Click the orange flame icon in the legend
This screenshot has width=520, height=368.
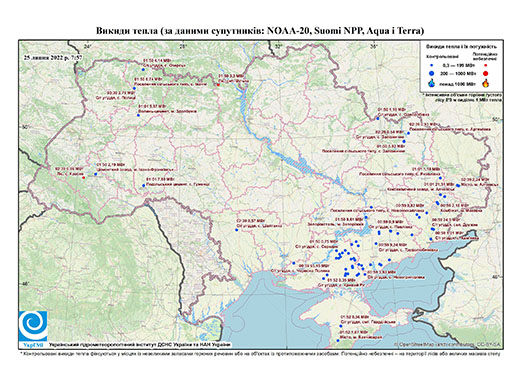(486, 83)
